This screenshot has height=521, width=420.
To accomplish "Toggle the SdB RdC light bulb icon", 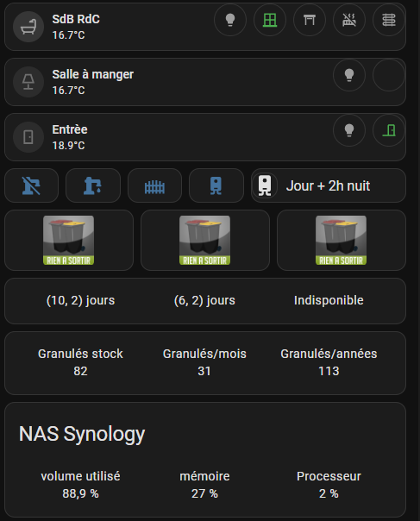I will pos(230,20).
